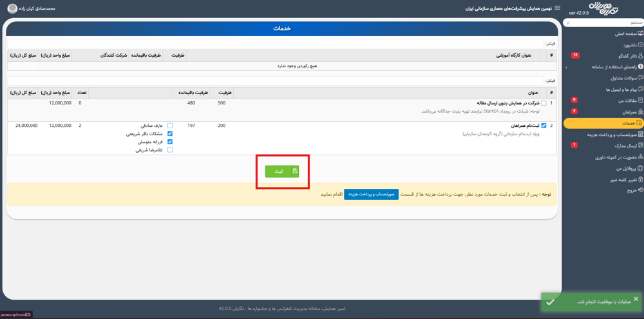Uncheck the box for فرزانه متوسلی
This screenshot has height=319, width=644.
[x=170, y=142]
